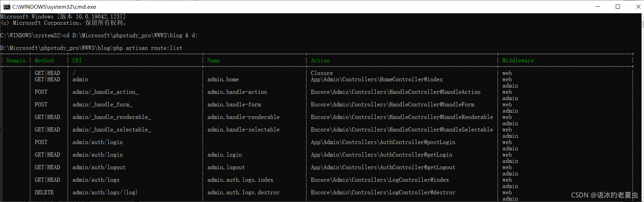Screen dimensions: 644x202
Task: Click 'HomeController@index' action text
Action: pos(411,80)
